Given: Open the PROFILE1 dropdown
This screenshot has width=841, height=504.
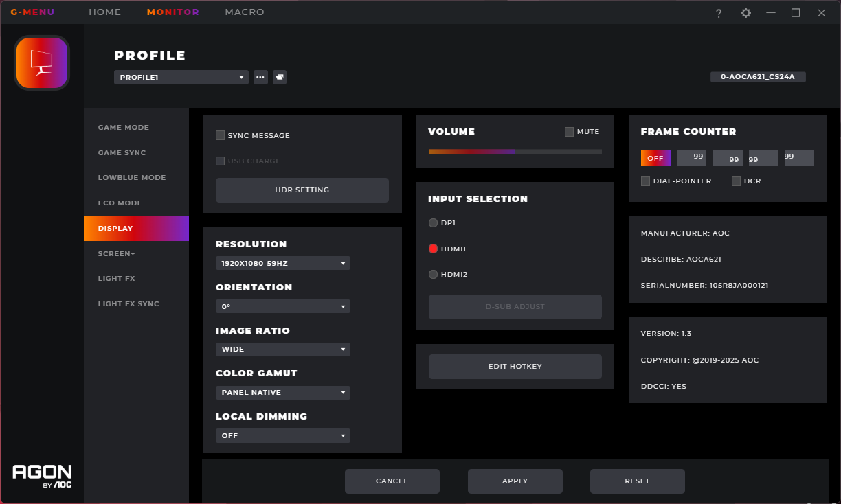Looking at the screenshot, I should point(181,78).
